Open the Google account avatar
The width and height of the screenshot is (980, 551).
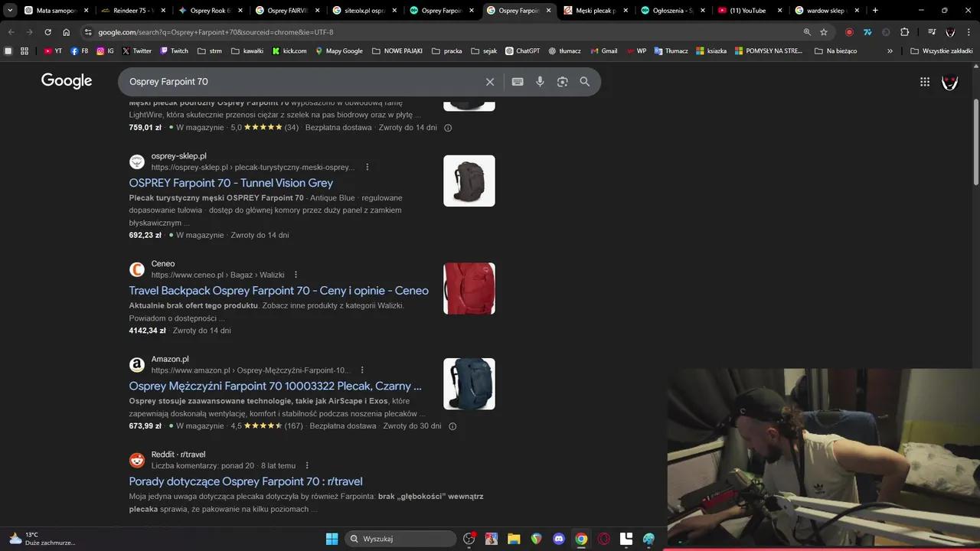coord(950,82)
